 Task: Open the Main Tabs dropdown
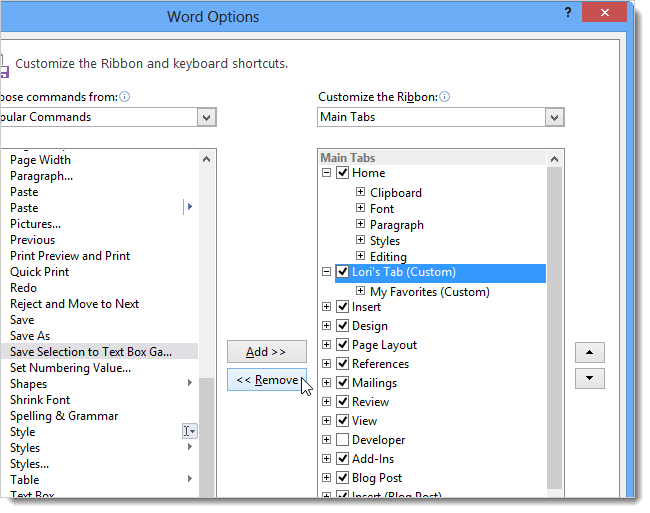click(554, 117)
